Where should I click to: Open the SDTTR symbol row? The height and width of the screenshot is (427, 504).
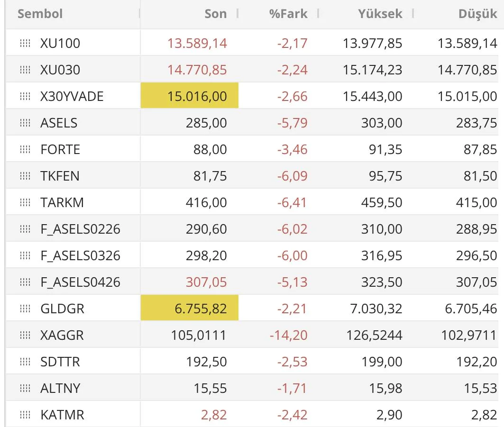coord(60,362)
